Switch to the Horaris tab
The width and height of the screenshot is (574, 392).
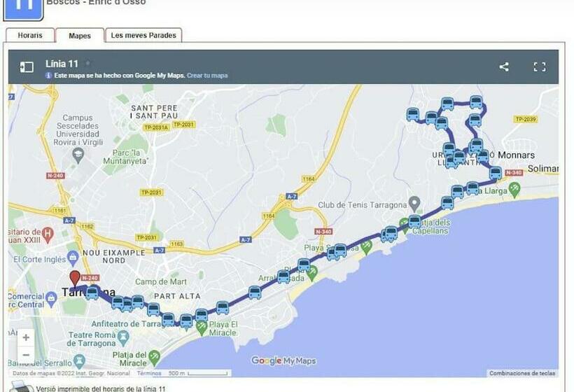point(30,36)
